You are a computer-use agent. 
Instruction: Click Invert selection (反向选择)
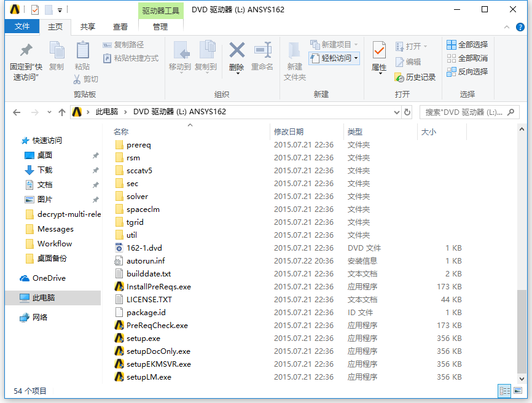[x=467, y=72]
